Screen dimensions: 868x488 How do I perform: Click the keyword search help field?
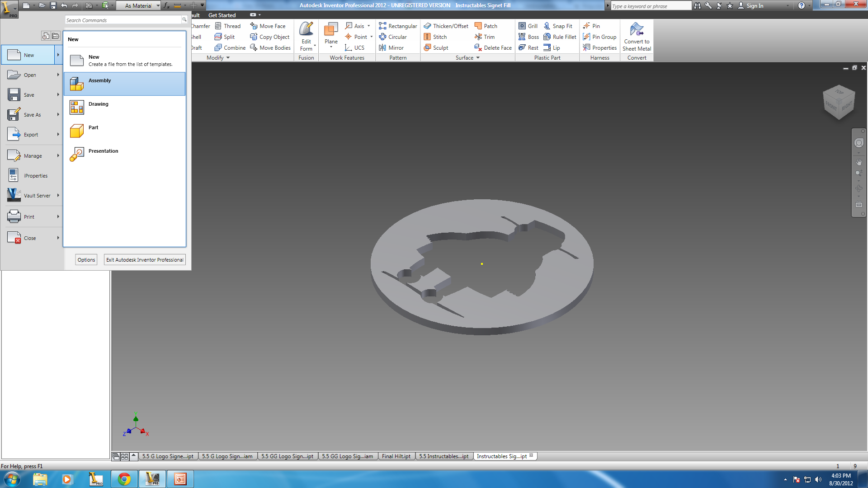(x=651, y=6)
